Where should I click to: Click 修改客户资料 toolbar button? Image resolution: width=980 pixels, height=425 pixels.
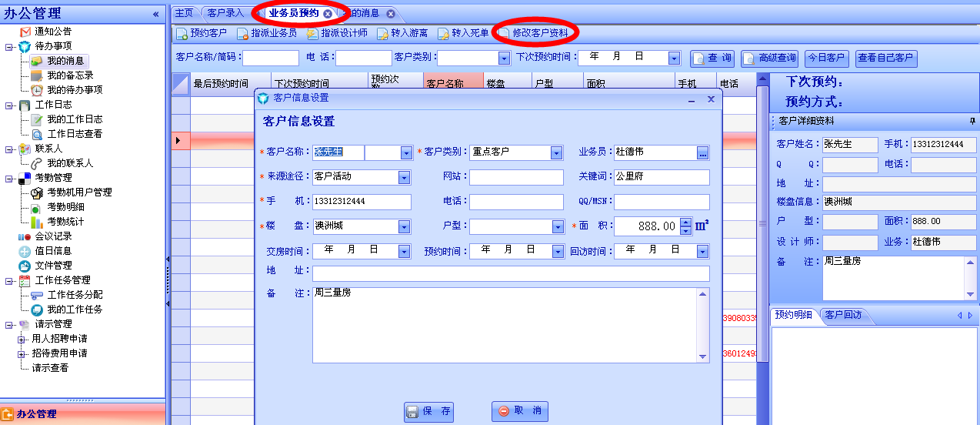pos(533,34)
